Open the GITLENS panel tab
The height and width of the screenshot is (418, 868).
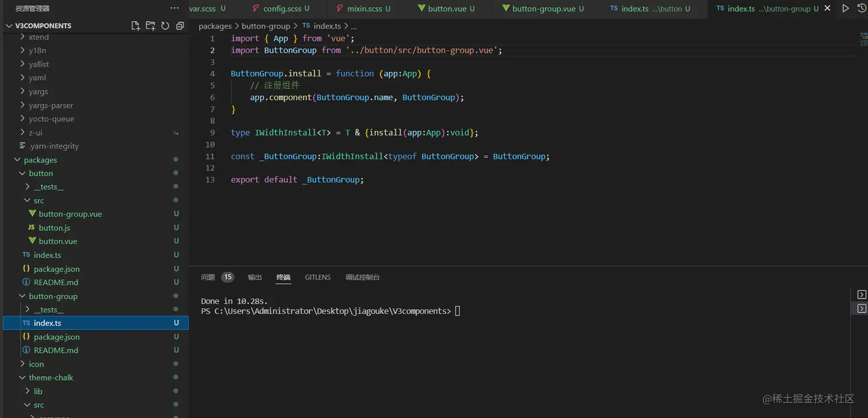point(317,277)
